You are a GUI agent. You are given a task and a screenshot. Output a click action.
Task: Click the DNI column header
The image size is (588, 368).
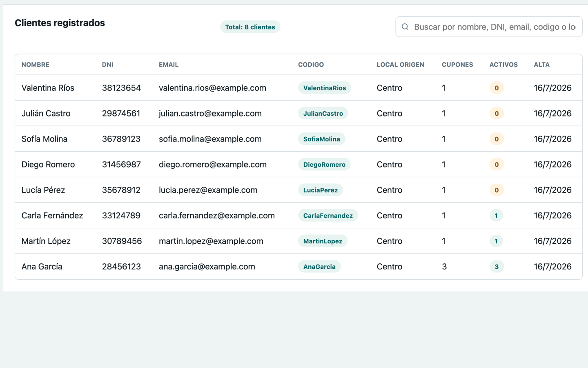[108, 65]
